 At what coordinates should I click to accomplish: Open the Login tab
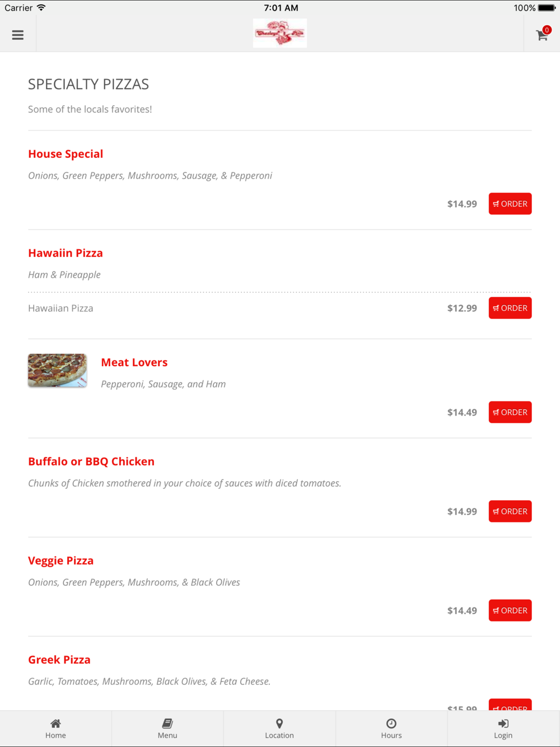(x=503, y=729)
